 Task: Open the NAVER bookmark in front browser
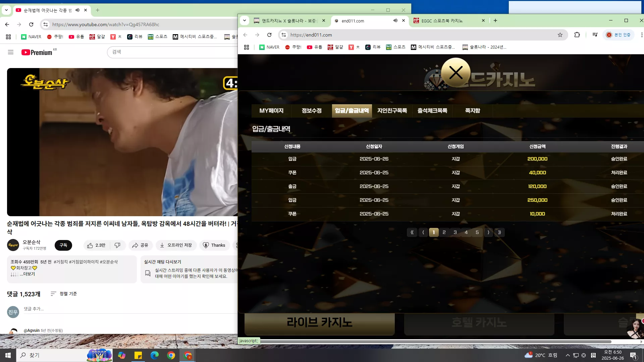[x=269, y=47]
